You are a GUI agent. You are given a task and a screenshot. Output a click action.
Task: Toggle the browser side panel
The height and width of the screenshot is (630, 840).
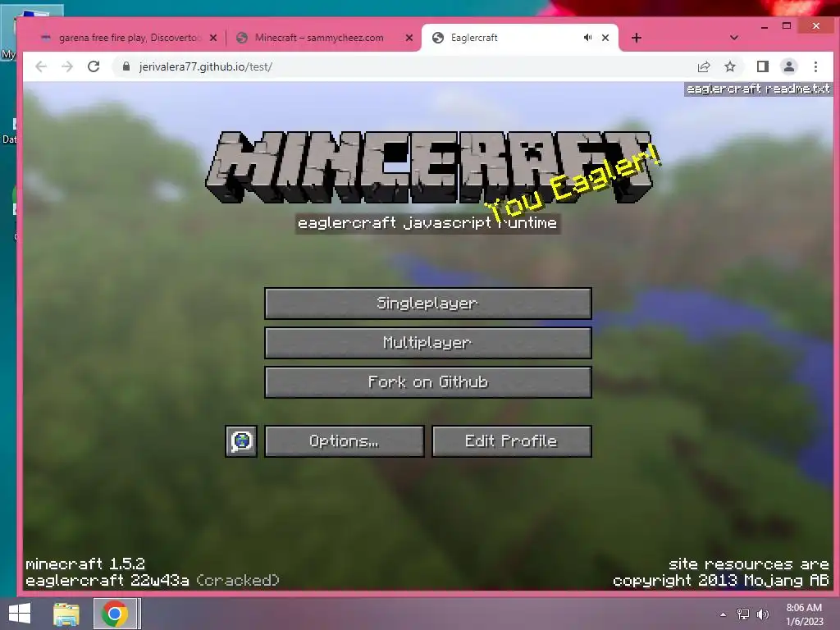[x=762, y=66]
